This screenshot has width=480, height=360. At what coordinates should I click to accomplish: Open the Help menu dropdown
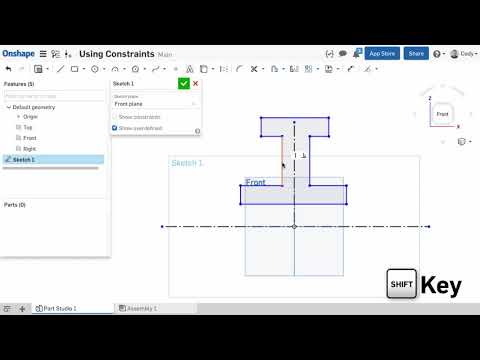pyautogui.click(x=439, y=54)
